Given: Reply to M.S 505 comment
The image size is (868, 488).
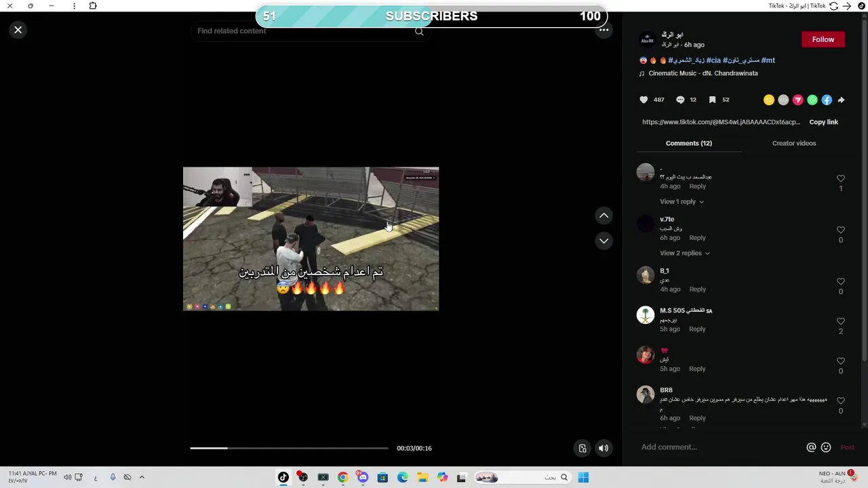Looking at the screenshot, I should click(x=697, y=329).
